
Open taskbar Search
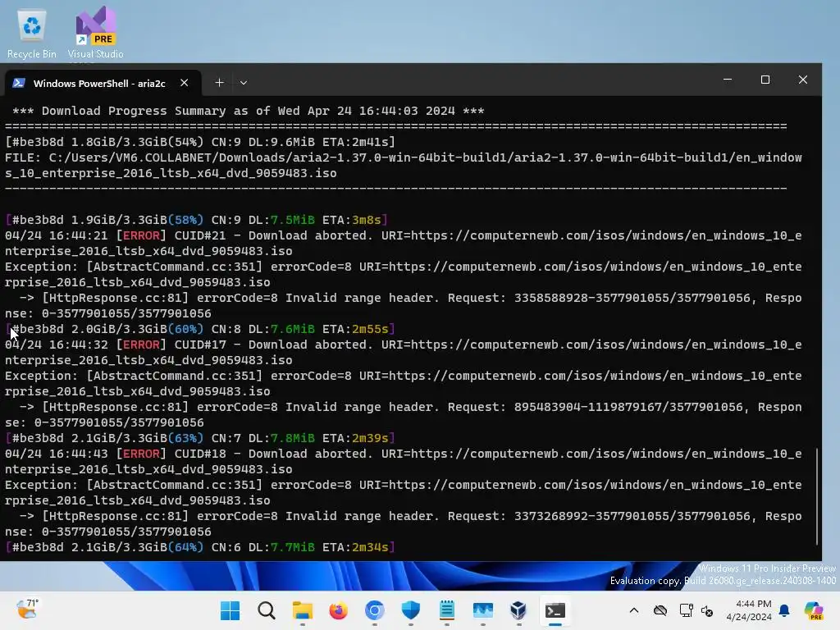pyautogui.click(x=267, y=610)
